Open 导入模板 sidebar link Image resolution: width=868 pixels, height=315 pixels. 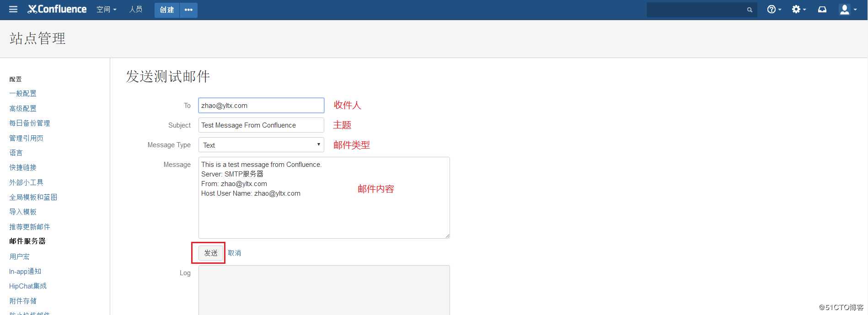(x=23, y=212)
